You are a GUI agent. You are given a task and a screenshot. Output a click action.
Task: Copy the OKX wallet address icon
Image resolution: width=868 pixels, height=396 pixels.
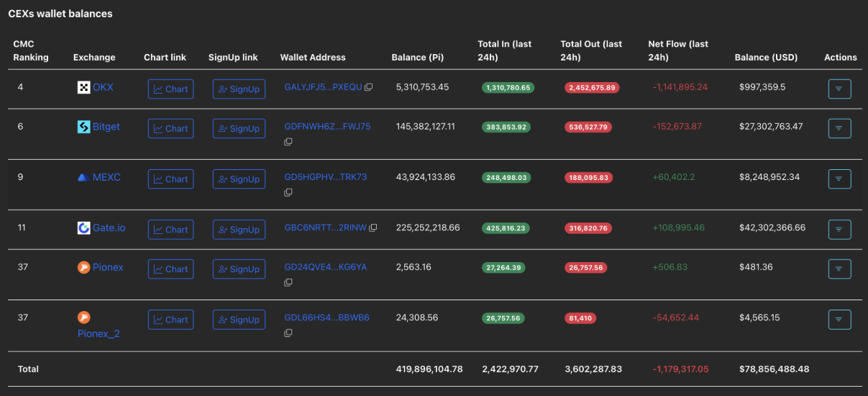point(369,87)
